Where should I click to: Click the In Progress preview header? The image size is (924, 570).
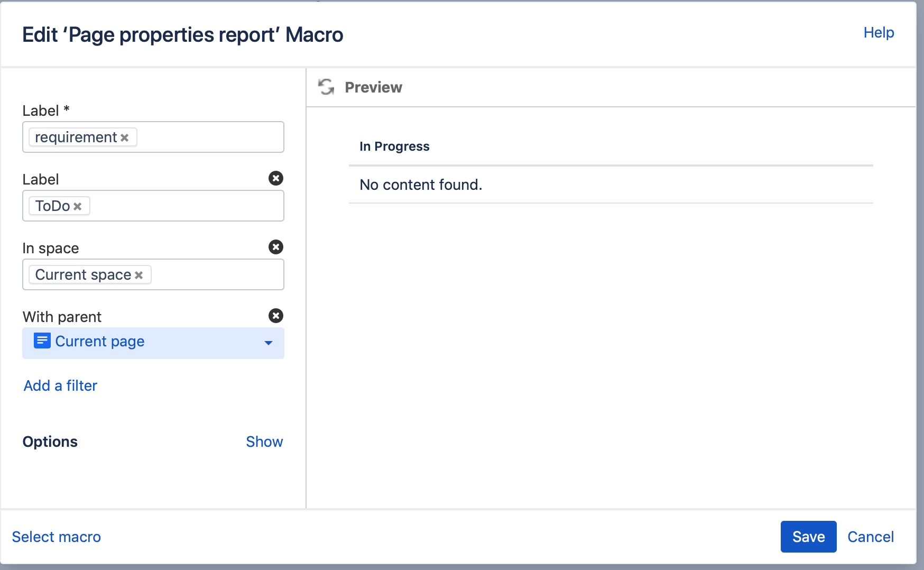(x=394, y=146)
